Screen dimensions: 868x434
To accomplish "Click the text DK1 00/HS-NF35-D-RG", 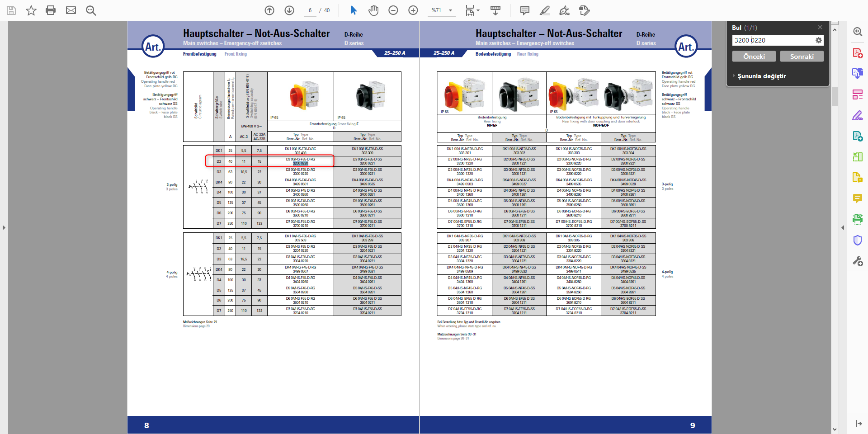I will (x=465, y=149).
